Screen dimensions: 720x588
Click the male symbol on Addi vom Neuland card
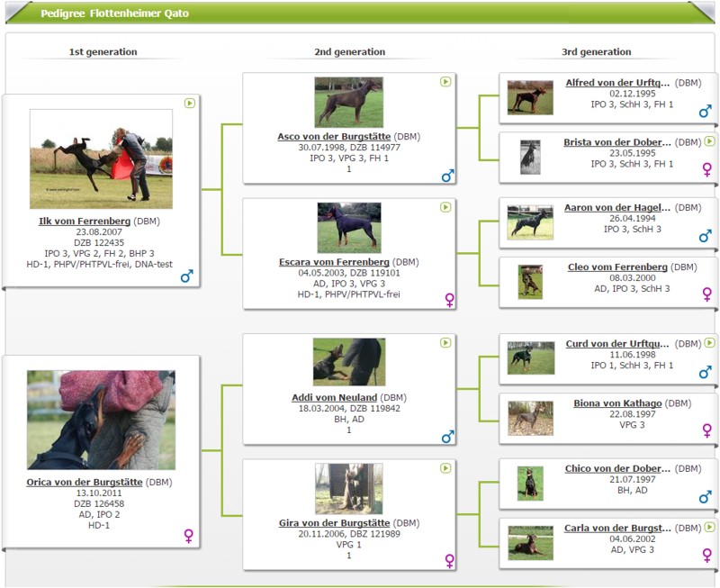[x=448, y=437]
